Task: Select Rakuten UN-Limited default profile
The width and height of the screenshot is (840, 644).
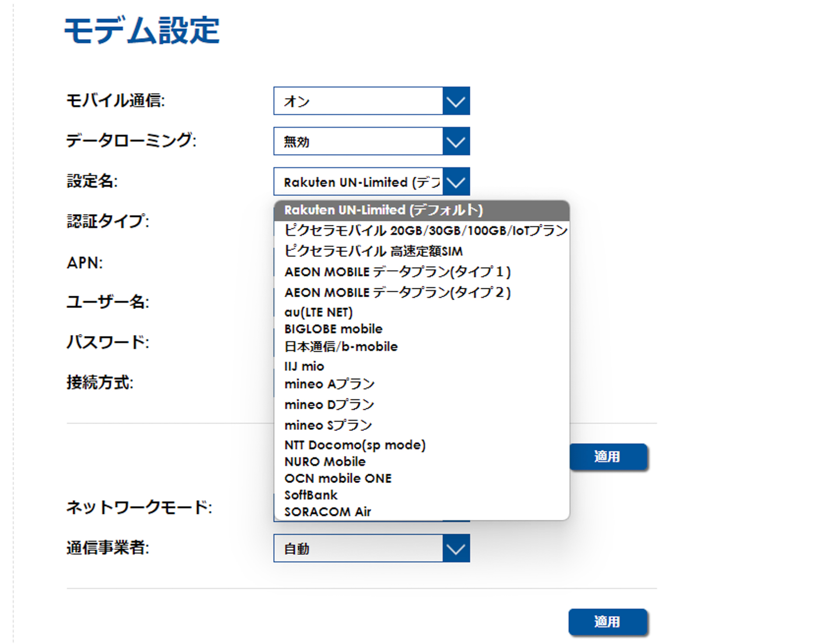Action: 383,210
